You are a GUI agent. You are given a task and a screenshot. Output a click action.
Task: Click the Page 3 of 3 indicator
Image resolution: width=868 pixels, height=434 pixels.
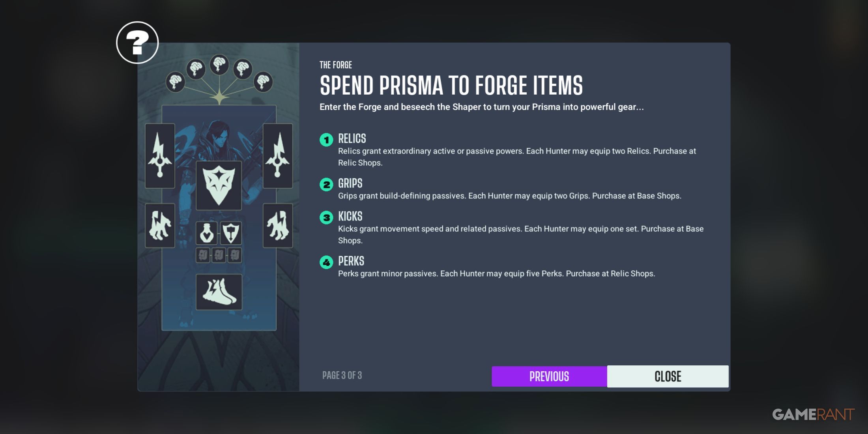342,375
